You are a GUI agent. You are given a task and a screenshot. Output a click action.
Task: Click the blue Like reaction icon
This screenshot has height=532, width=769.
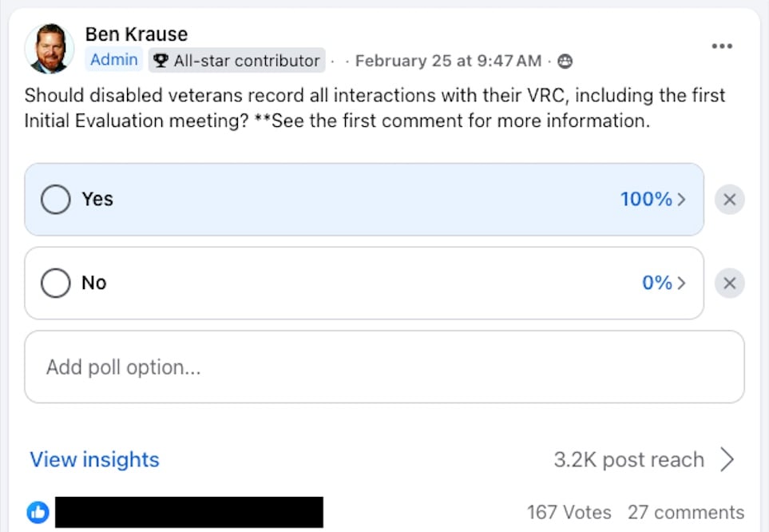(38, 512)
